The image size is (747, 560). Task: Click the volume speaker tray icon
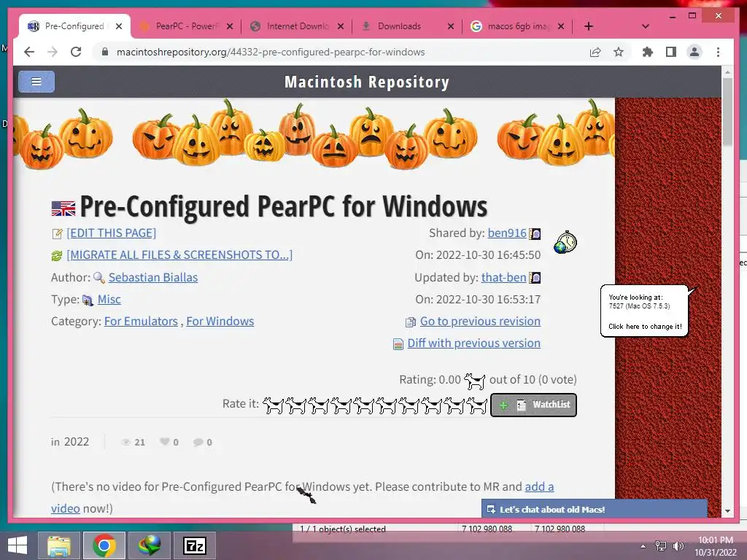pos(678,546)
